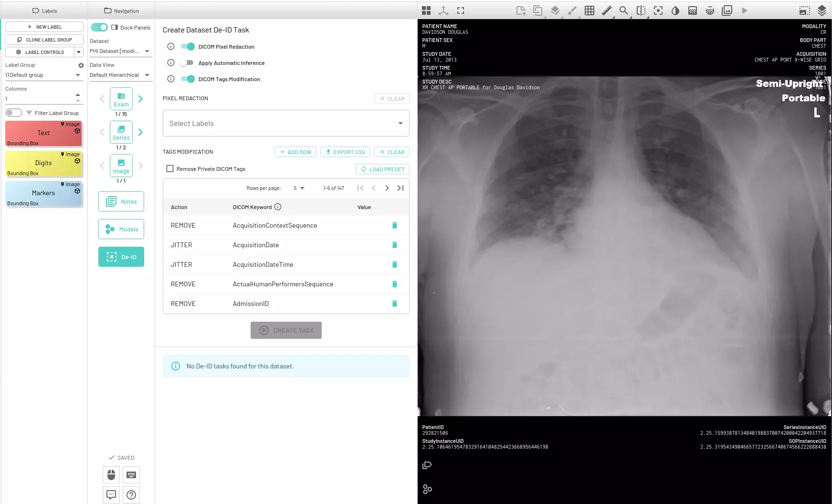Open the Navigation tab

(x=121, y=11)
